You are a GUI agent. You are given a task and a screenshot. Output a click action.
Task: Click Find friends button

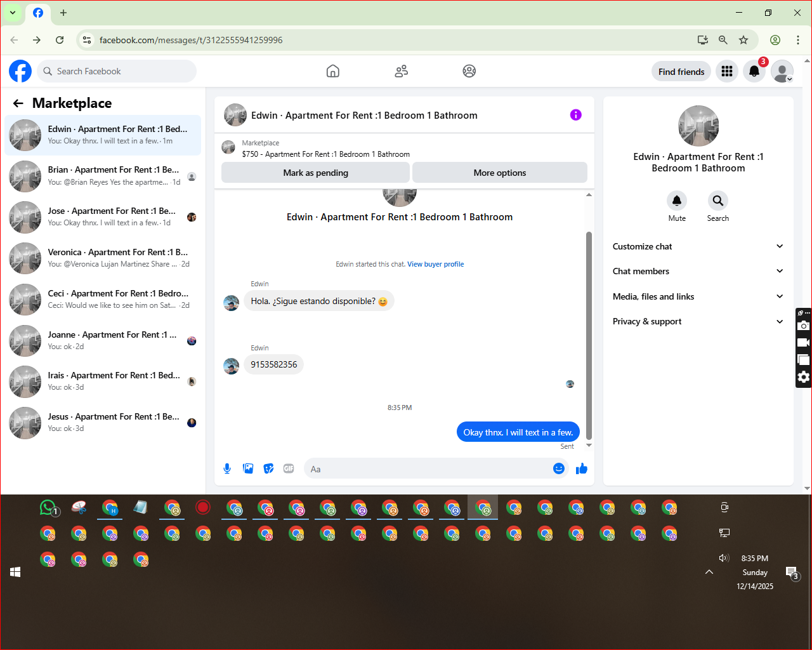coord(681,71)
